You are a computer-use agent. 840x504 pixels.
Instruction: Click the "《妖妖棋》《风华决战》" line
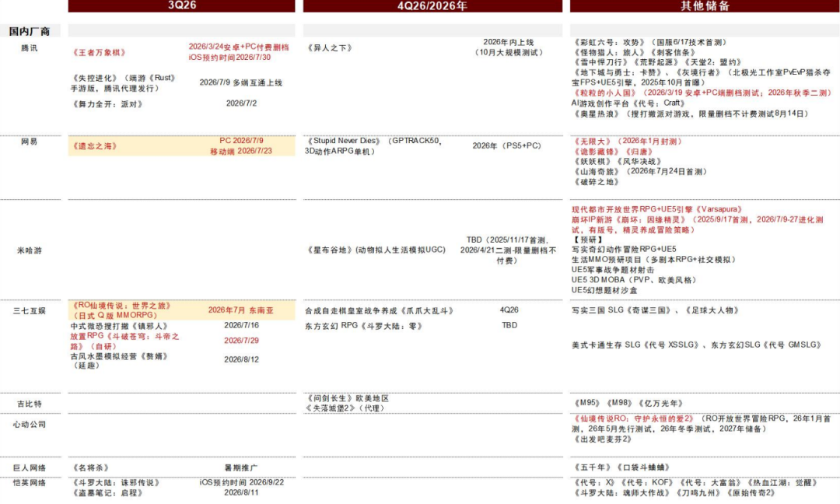618,161
